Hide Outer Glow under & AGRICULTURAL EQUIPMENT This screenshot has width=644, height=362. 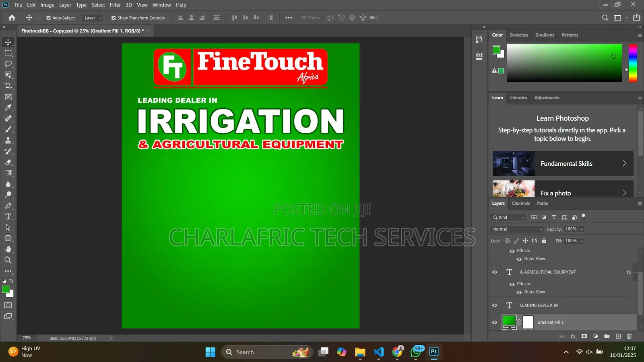pyautogui.click(x=519, y=292)
